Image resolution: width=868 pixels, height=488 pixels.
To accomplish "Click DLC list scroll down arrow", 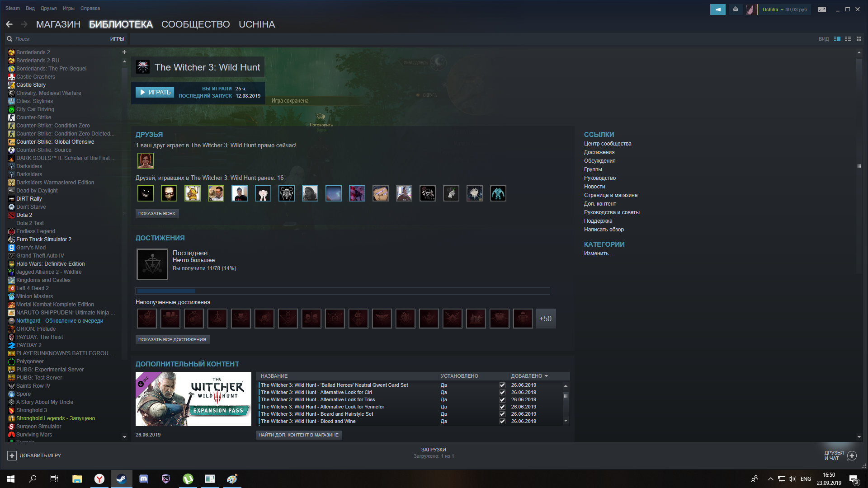I will 566,421.
